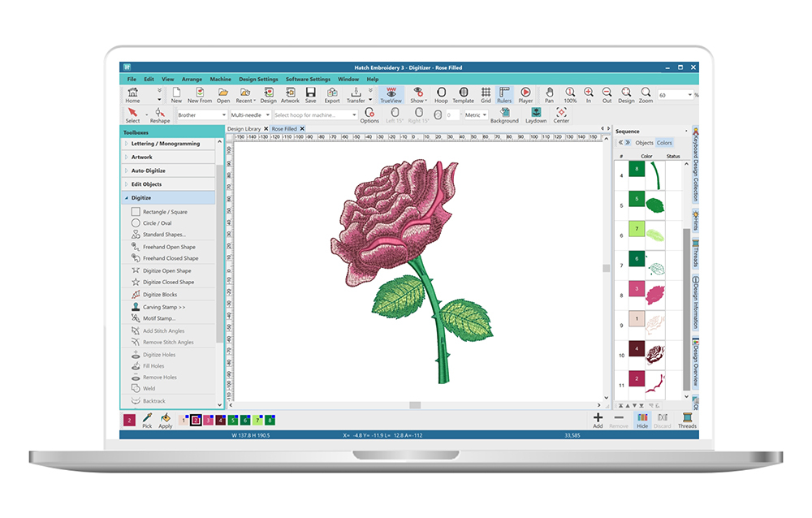Viewport: 812px width, 518px height.
Task: Open the Stitch Player
Action: [525, 95]
